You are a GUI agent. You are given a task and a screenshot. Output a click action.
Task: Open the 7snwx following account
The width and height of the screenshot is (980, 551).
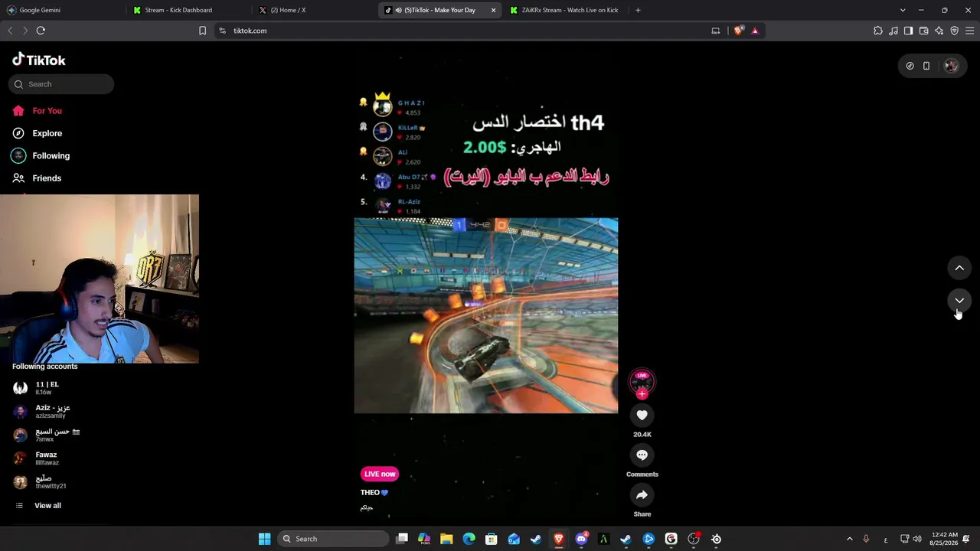57,435
